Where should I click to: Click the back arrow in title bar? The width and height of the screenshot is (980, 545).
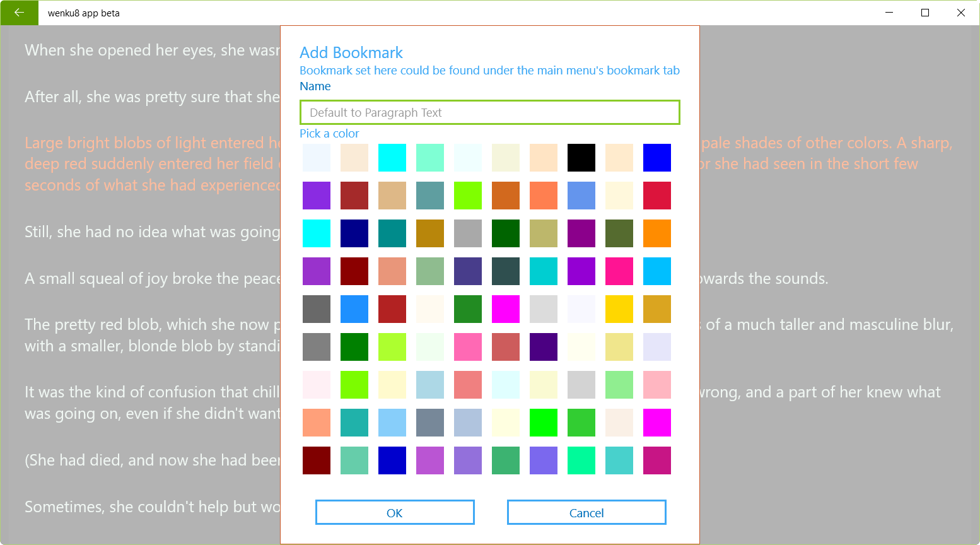[x=19, y=13]
